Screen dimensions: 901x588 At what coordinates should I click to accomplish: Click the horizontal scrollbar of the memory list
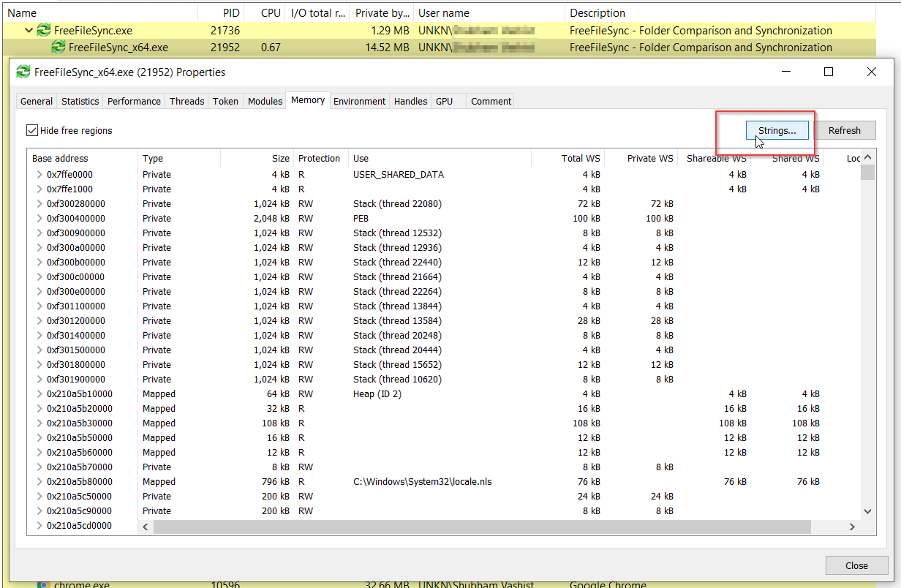pyautogui.click(x=481, y=527)
